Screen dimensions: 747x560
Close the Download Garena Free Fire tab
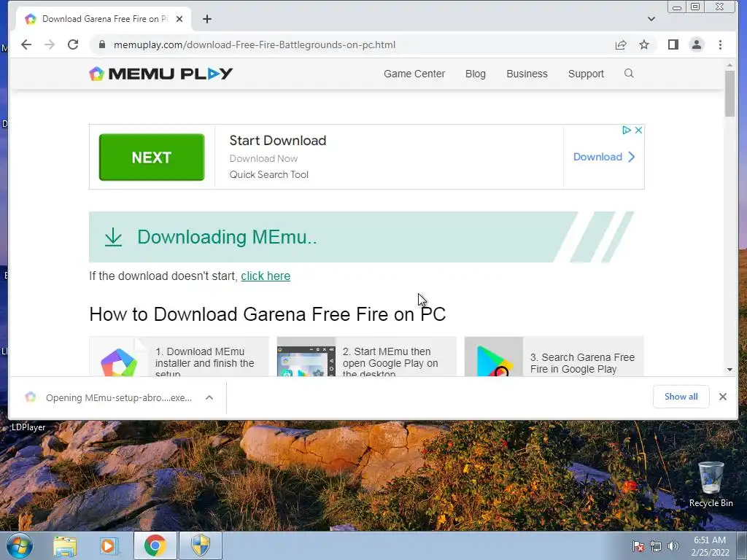[x=179, y=19]
